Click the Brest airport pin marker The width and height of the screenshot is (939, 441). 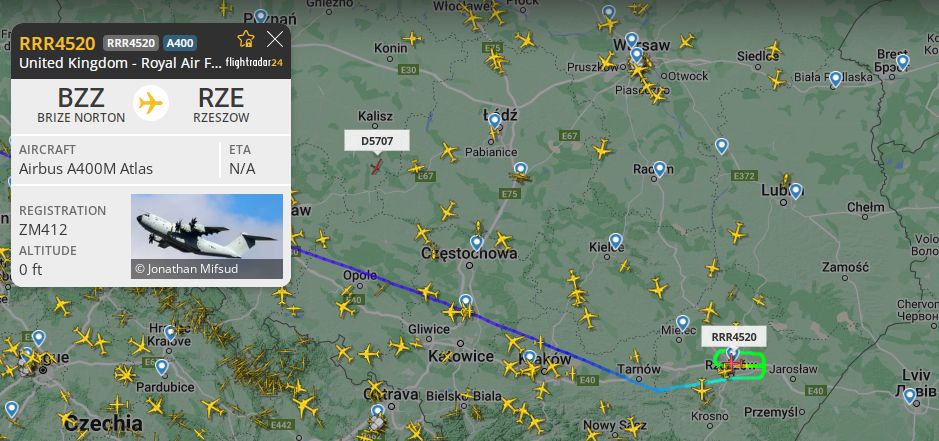[x=902, y=62]
